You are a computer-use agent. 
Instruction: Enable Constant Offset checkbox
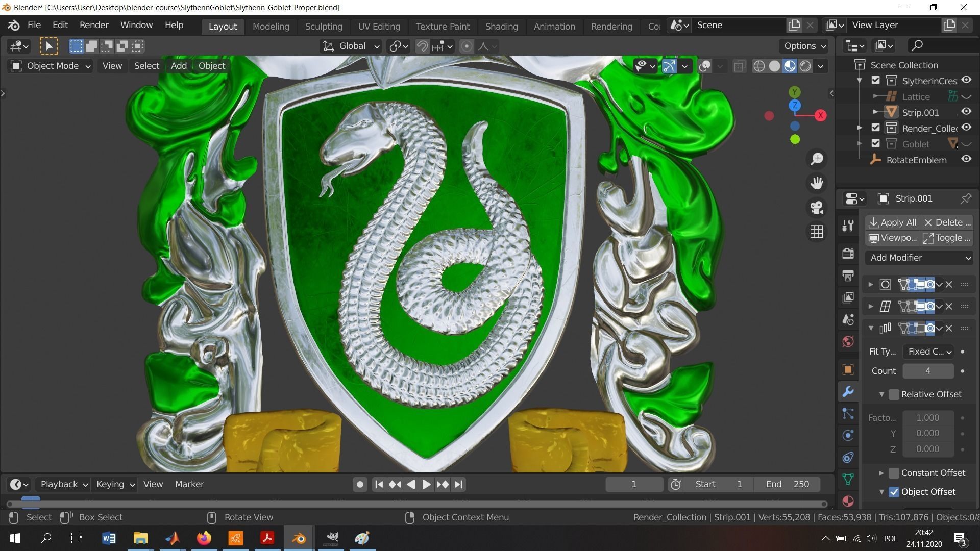(x=894, y=473)
